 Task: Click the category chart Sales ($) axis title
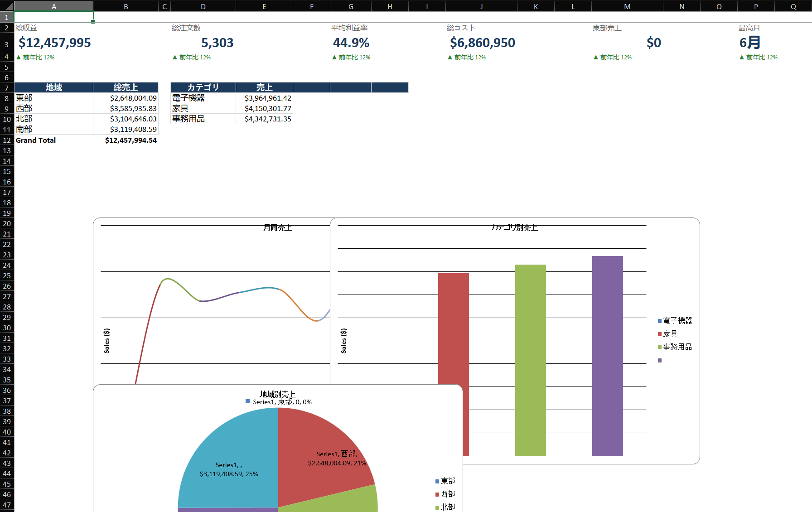coord(343,341)
